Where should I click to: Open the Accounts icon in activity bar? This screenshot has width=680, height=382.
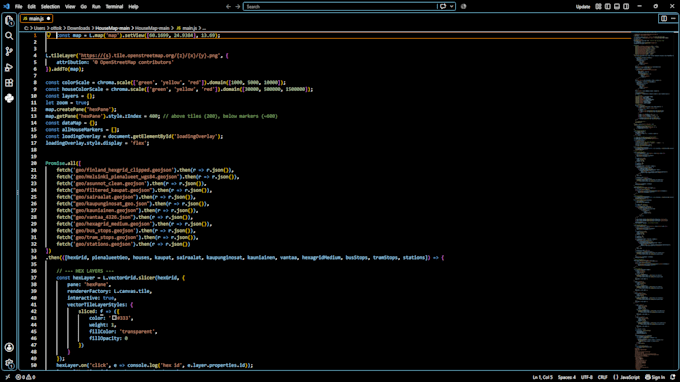9,347
